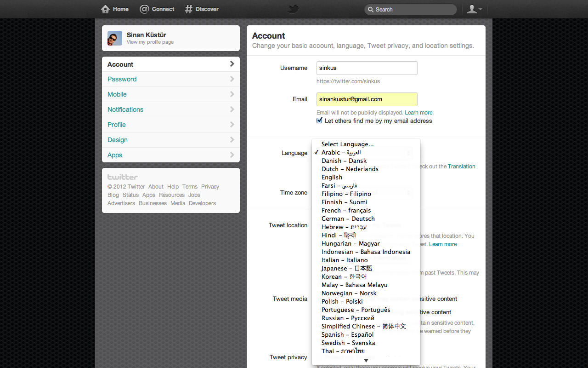Screen dimensions: 588x368
Task: Click the Twitter bird logo
Action: (294, 9)
